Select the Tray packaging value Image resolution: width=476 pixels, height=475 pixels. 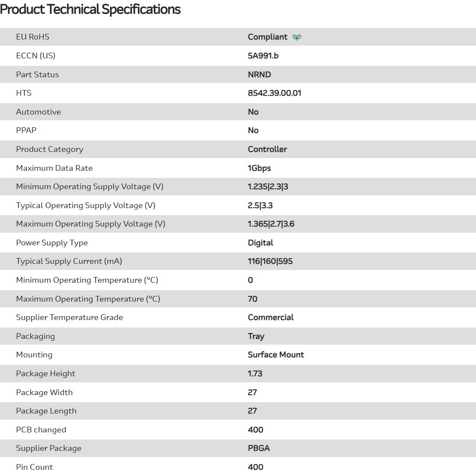pyautogui.click(x=256, y=336)
